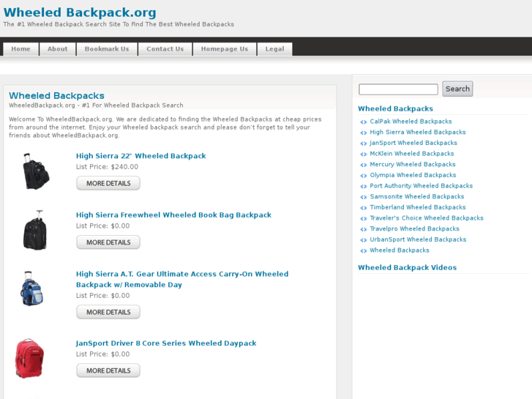Open High Sierra Freewheel Wheeled Book Bag link
The height and width of the screenshot is (399, 532).
[173, 215]
